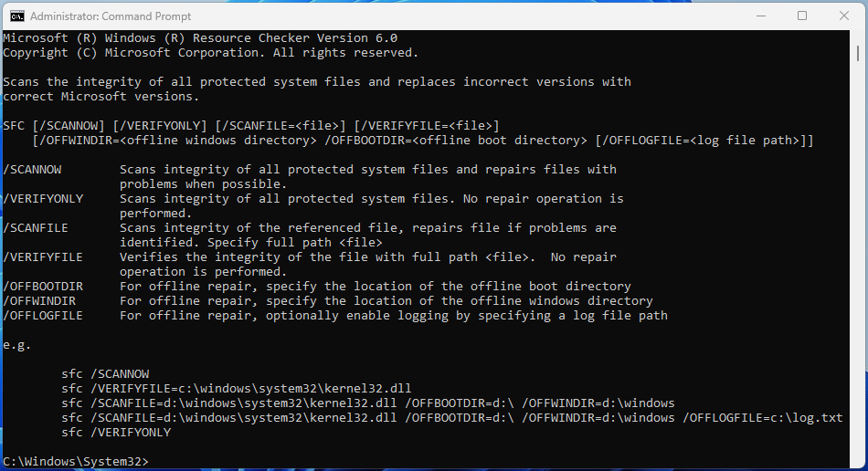This screenshot has height=471, width=868.
Task: Click the vertical scrollbar thumb
Action: pyautogui.click(x=858, y=54)
